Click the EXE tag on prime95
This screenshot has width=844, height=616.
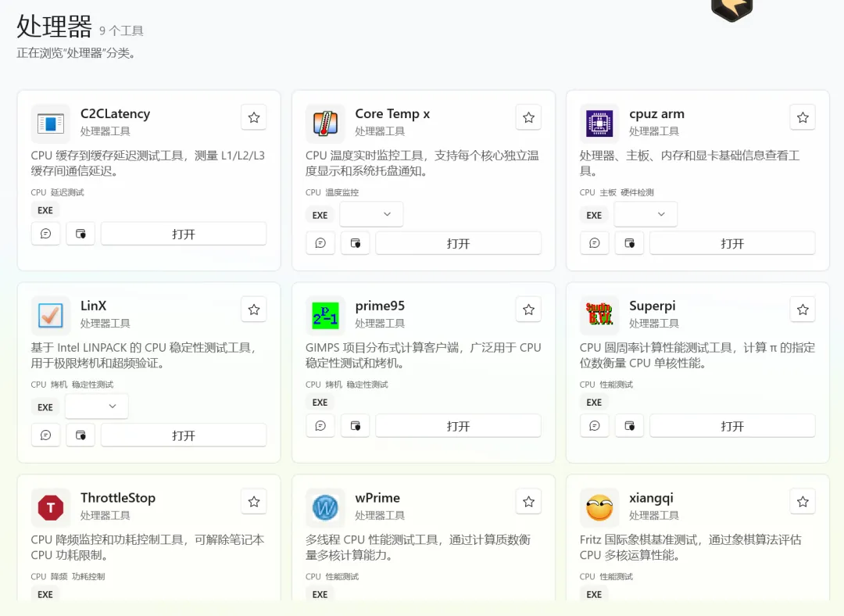coord(320,403)
